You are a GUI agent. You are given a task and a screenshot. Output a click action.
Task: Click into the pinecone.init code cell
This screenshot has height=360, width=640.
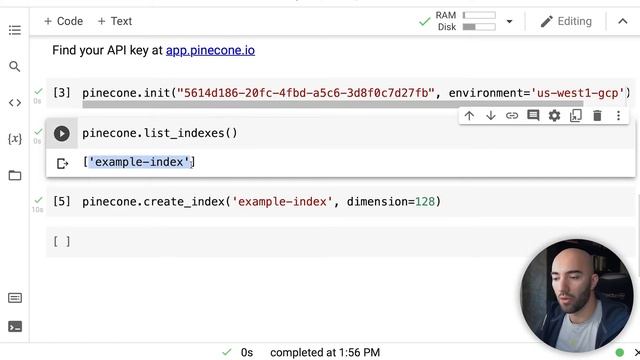click(356, 93)
